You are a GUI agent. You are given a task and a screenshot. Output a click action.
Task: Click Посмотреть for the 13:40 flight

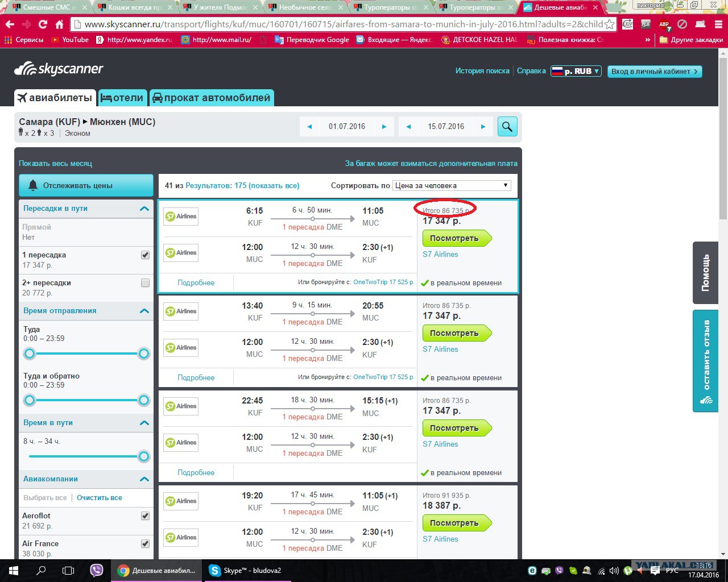tap(456, 334)
